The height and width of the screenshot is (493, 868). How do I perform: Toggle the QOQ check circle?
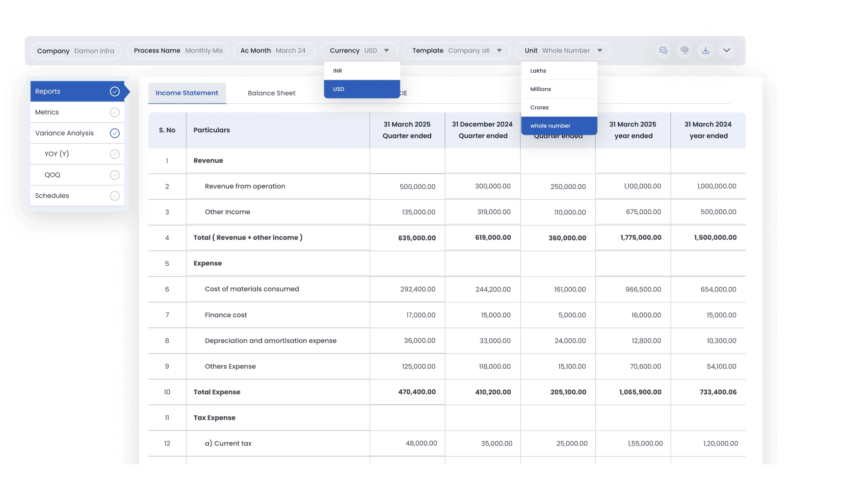click(x=115, y=175)
